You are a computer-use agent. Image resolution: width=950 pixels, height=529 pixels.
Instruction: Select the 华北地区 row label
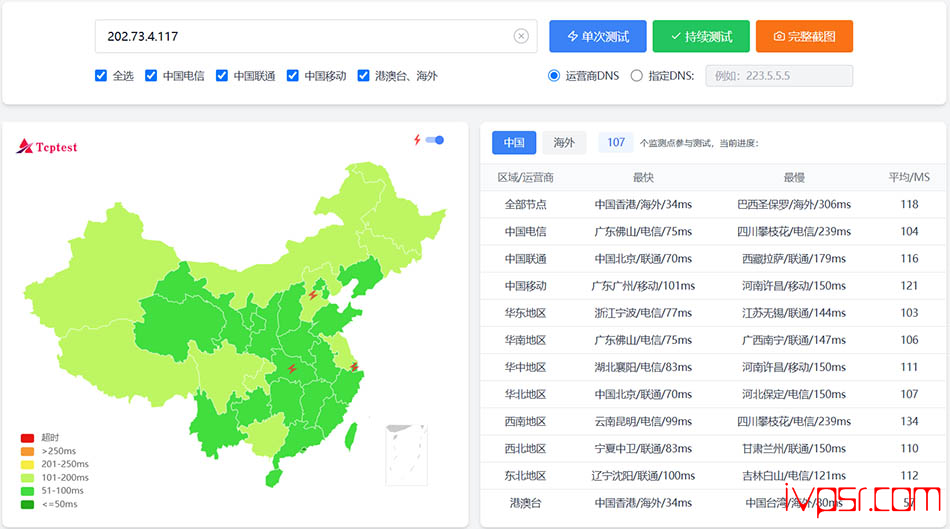tap(525, 394)
